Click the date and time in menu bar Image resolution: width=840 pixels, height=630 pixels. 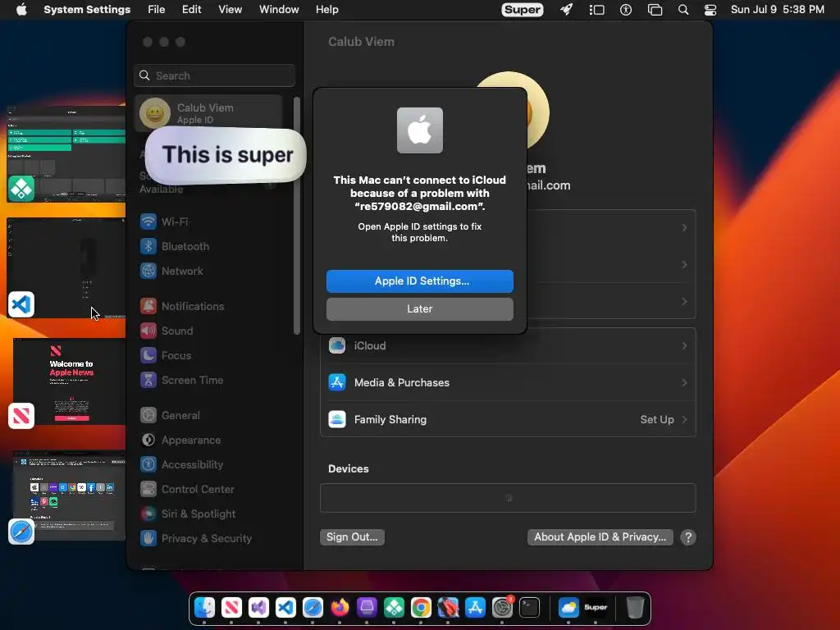pyautogui.click(x=778, y=10)
